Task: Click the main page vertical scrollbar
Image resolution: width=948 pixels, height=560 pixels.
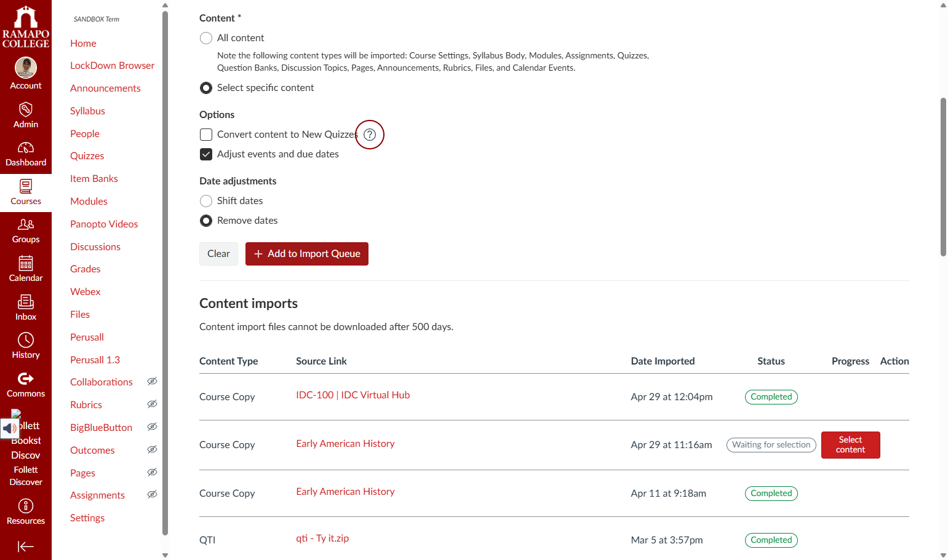Action: 943,177
